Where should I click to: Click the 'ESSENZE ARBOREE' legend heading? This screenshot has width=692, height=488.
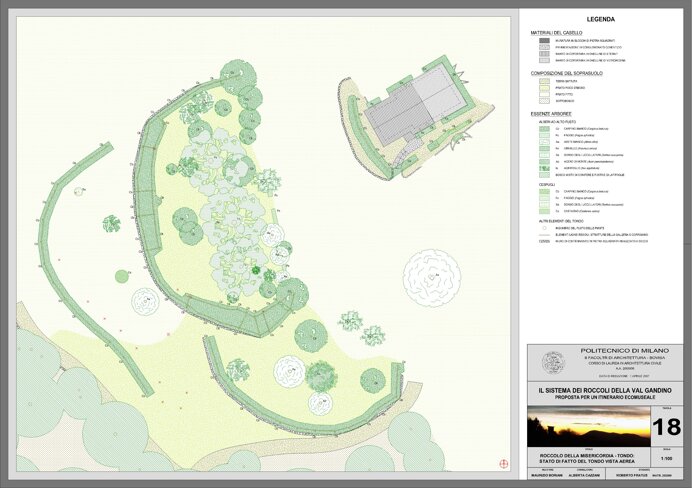tap(549, 114)
